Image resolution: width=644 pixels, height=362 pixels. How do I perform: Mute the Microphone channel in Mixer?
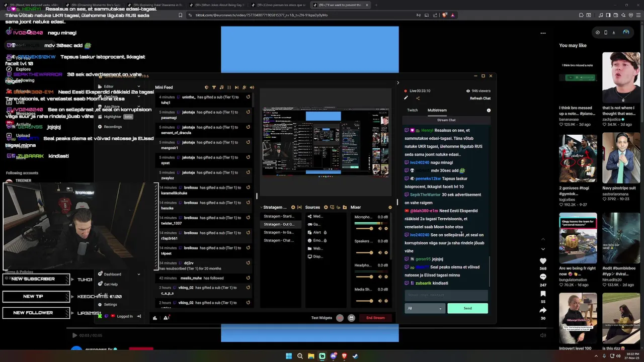pyautogui.click(x=380, y=229)
